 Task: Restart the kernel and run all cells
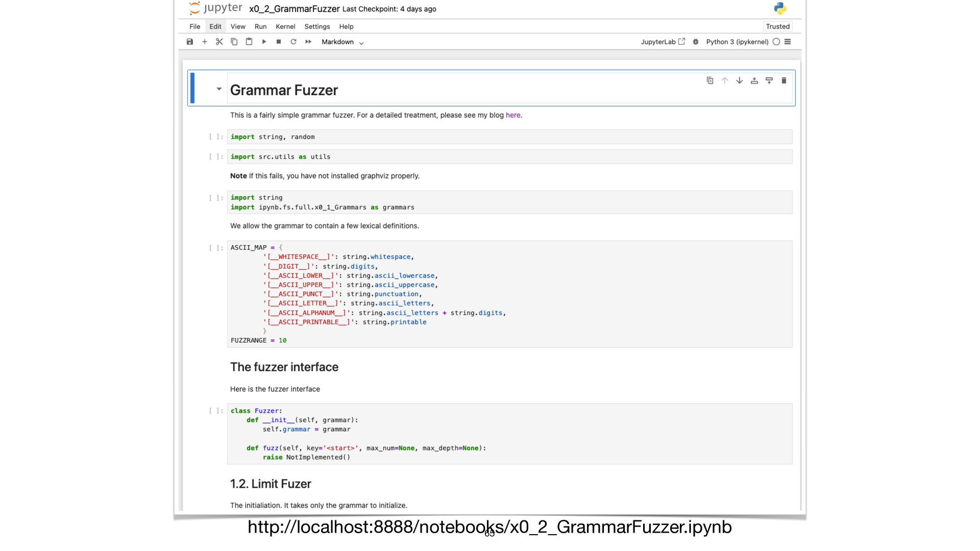pos(308,42)
